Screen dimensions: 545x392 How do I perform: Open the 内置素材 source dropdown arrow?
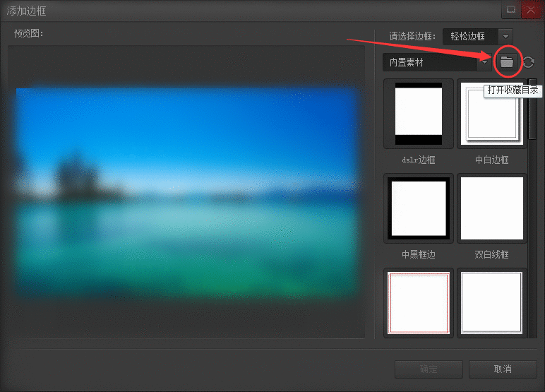(x=484, y=62)
